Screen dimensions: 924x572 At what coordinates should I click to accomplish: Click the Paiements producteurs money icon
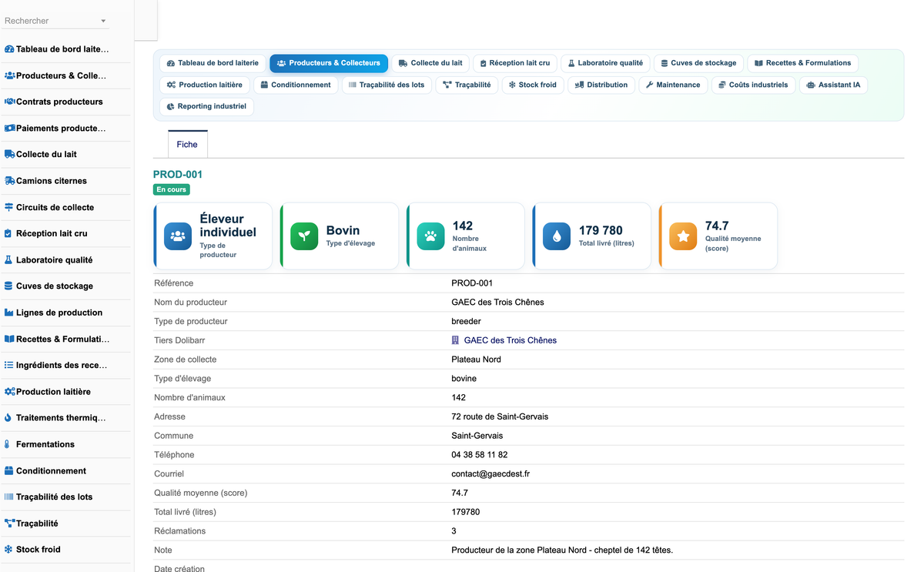point(9,129)
